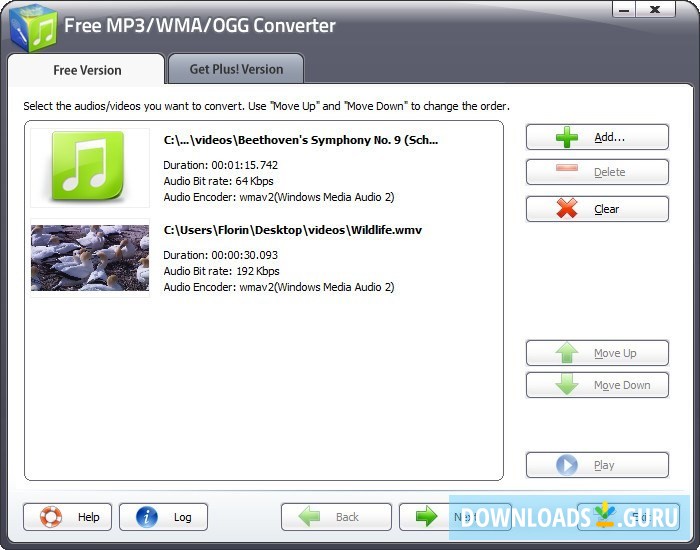The image size is (700, 550).
Task: Click Duration 00:01:15.742 text
Action: 221,165
